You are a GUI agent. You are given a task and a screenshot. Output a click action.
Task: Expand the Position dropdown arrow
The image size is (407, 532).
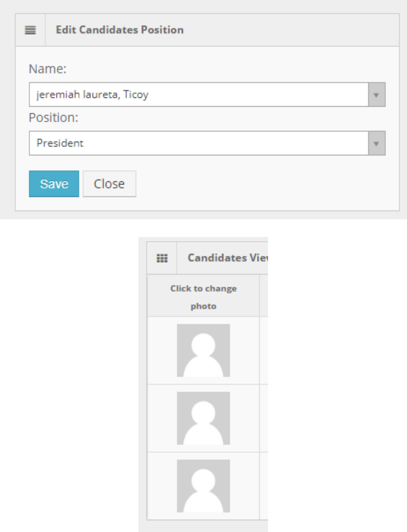coord(377,143)
